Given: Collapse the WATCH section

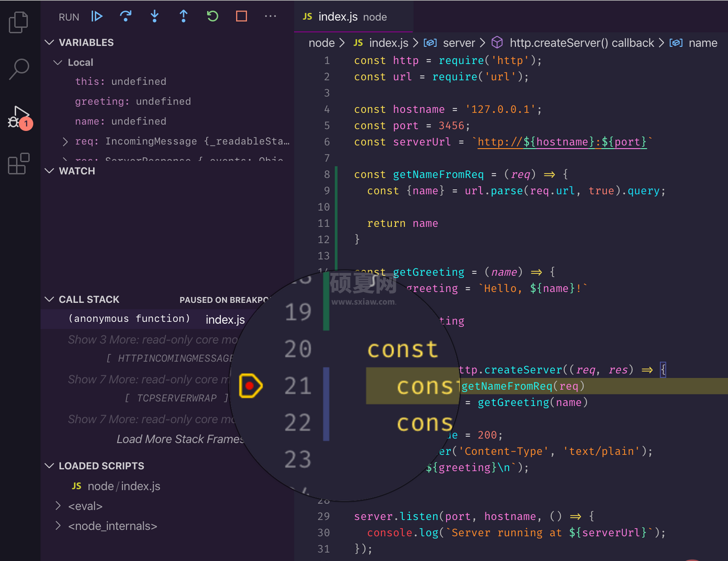Looking at the screenshot, I should coord(49,171).
